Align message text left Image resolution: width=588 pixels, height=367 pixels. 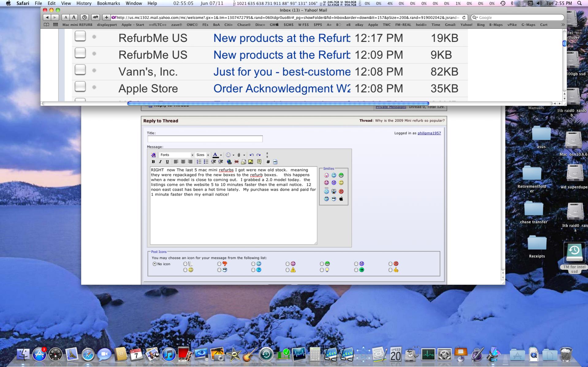pyautogui.click(x=176, y=162)
